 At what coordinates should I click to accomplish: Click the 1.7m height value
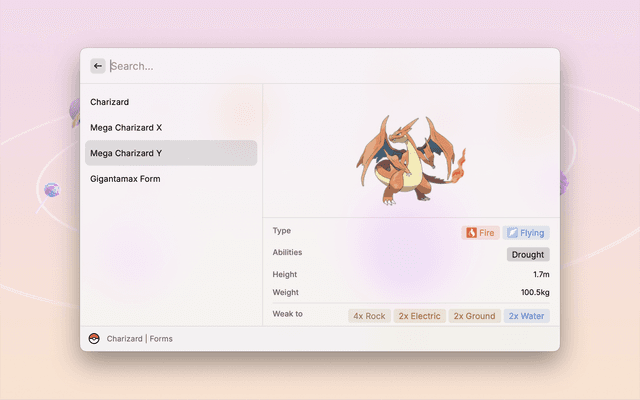point(540,274)
